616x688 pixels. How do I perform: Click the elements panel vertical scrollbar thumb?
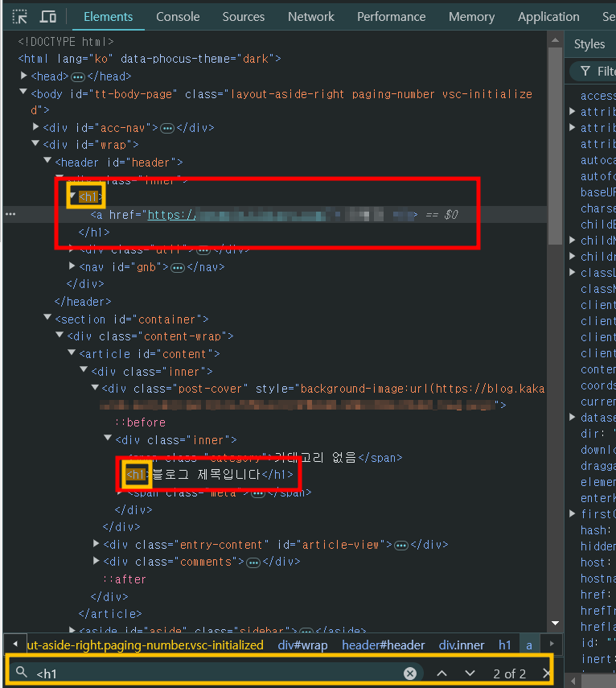(x=556, y=146)
